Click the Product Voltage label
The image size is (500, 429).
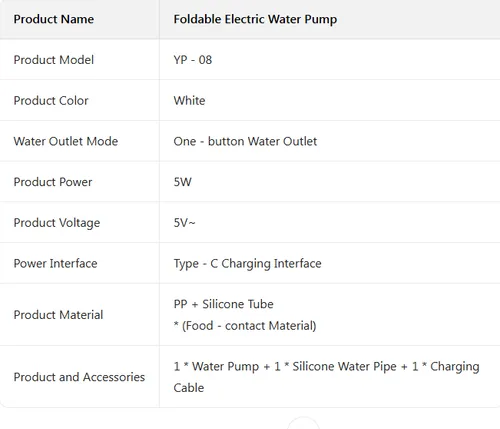click(x=57, y=223)
